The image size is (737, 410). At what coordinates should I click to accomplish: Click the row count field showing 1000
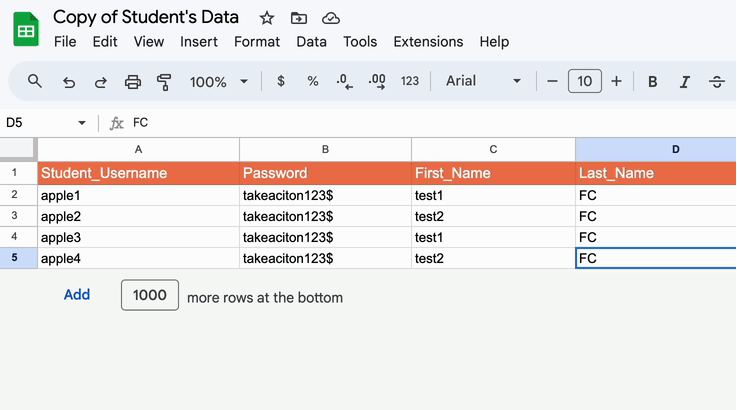point(150,296)
